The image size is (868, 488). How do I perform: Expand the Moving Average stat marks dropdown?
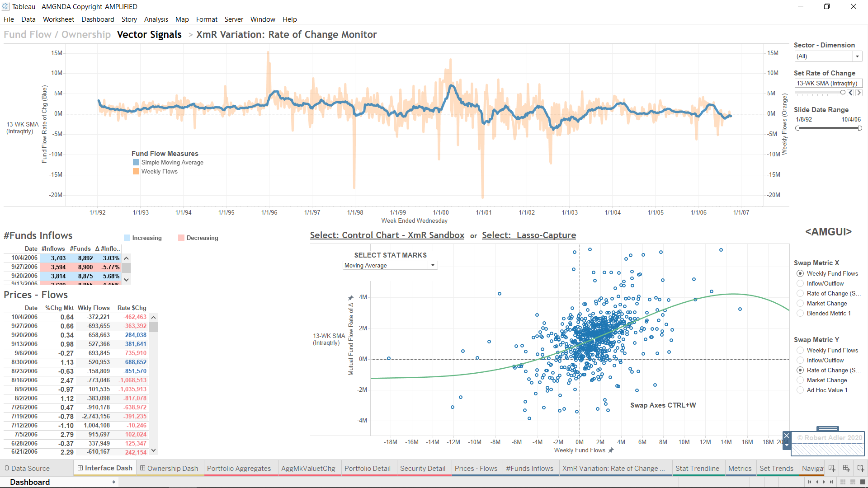[x=433, y=266]
